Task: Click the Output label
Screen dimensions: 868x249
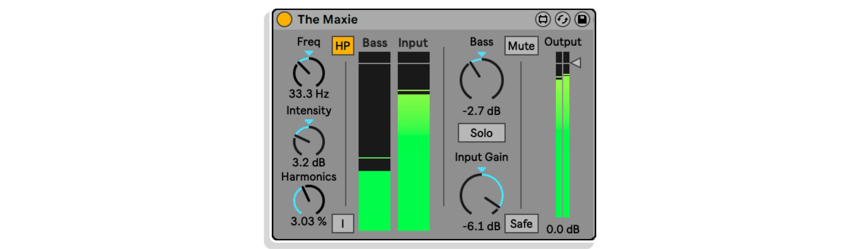Action: [563, 42]
